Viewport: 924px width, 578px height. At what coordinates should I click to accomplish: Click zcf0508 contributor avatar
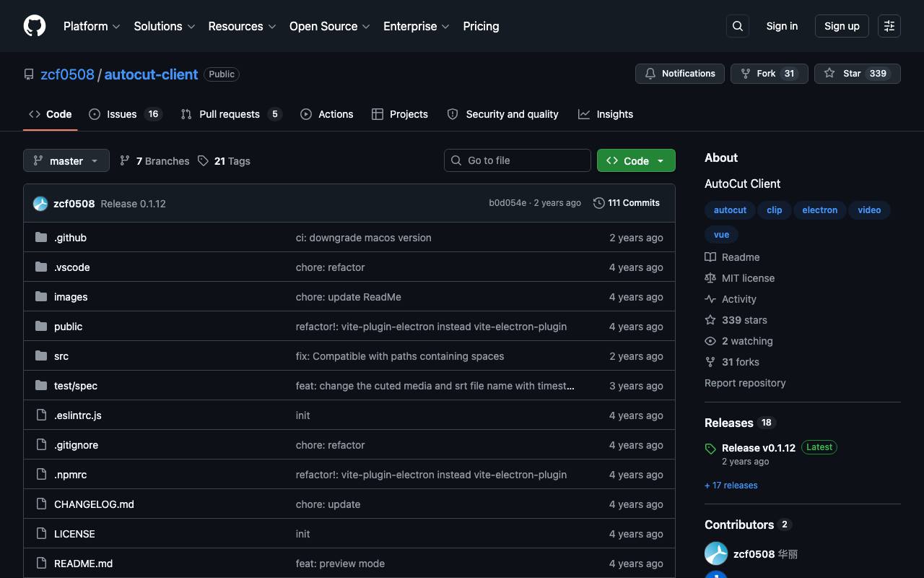(x=716, y=553)
